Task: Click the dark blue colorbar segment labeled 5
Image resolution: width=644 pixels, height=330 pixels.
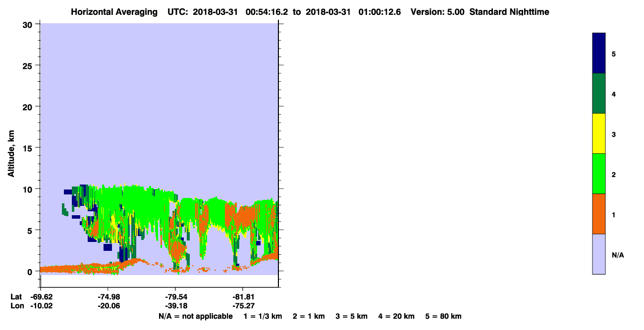Action: tap(599, 53)
